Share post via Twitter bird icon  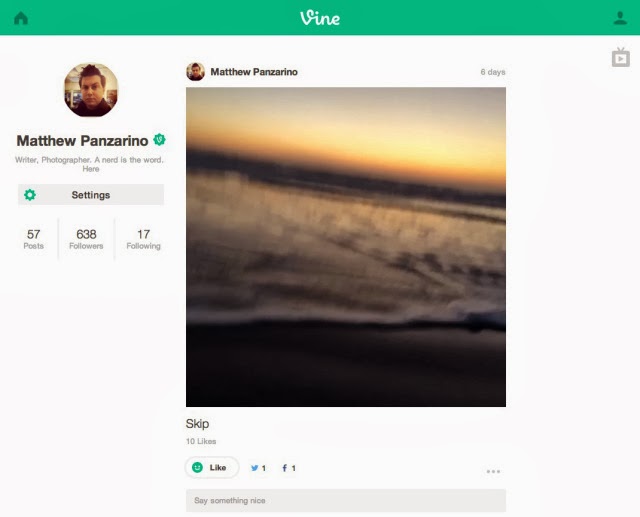(254, 468)
